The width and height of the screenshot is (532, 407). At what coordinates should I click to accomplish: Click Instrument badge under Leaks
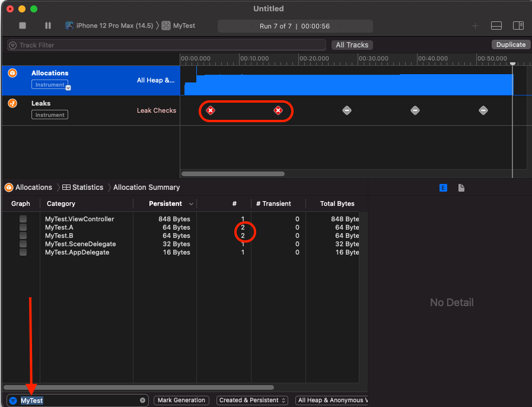pyautogui.click(x=50, y=115)
